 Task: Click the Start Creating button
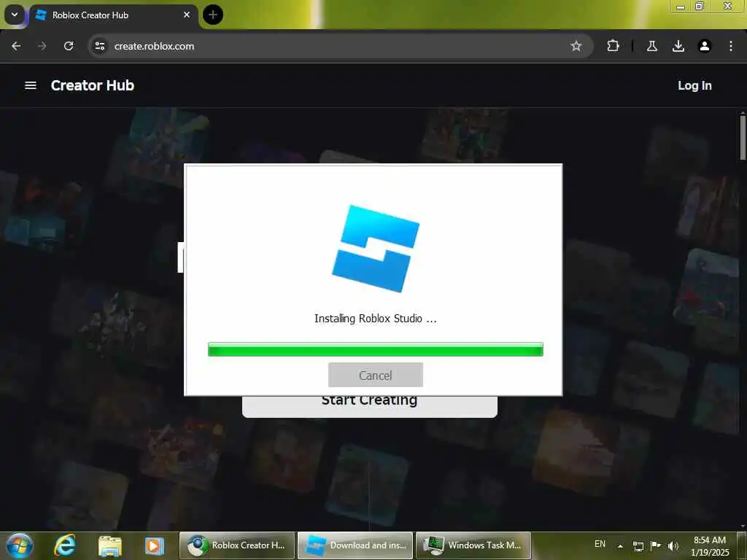click(x=370, y=406)
